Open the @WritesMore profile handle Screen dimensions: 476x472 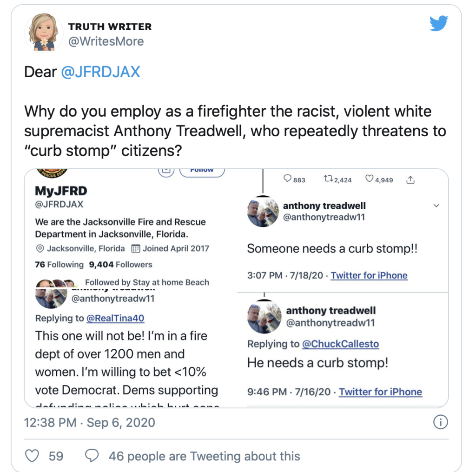pos(106,41)
